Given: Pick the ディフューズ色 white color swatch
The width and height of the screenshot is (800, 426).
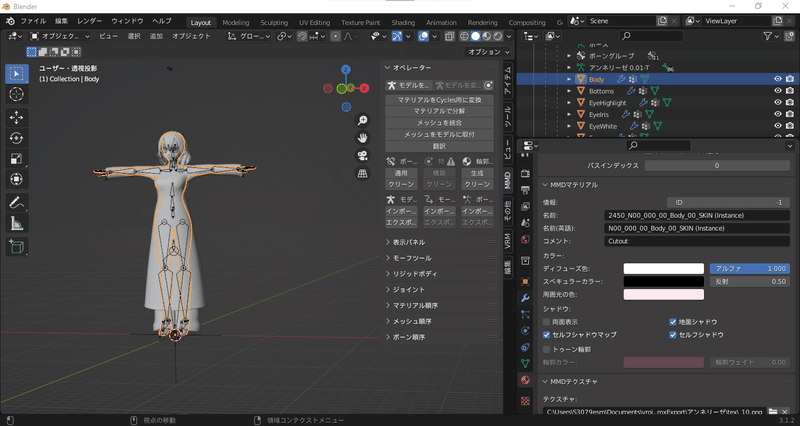Looking at the screenshot, I should pyautogui.click(x=664, y=268).
